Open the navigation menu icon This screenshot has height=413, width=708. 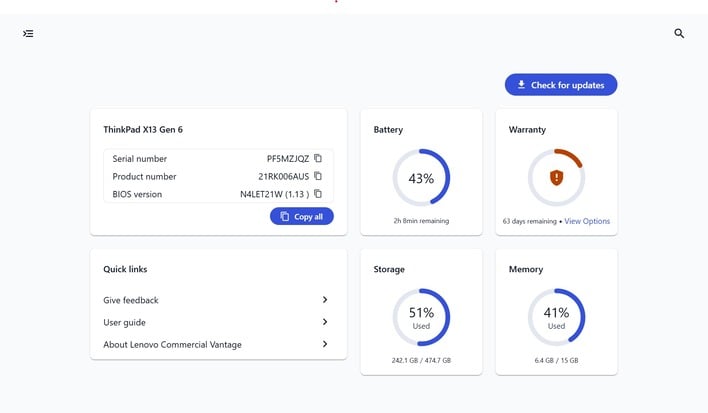pyautogui.click(x=28, y=33)
